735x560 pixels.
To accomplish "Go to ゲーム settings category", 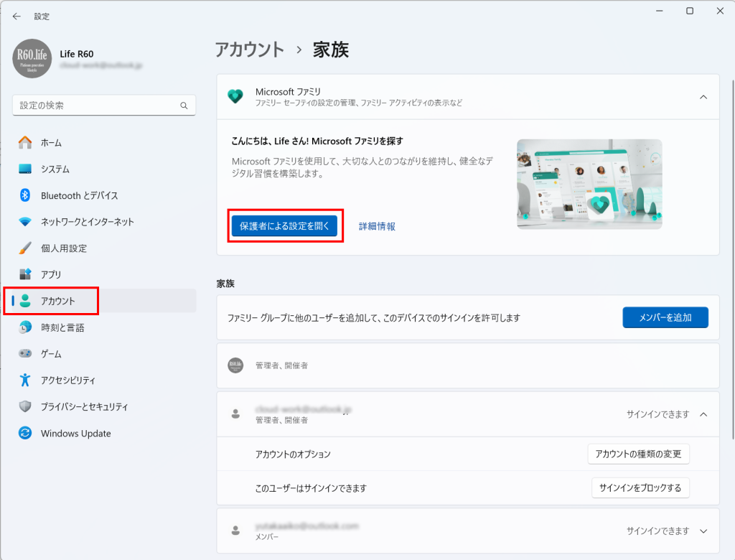I will (x=51, y=354).
